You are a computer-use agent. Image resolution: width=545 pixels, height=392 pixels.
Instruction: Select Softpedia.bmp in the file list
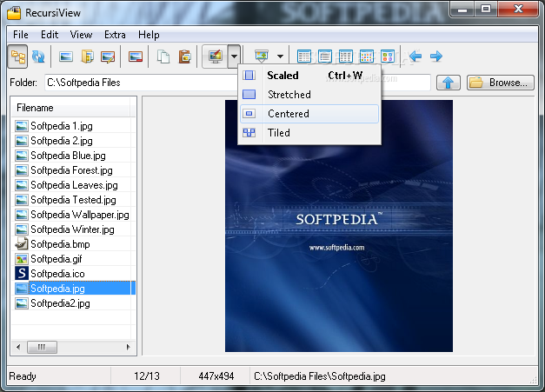60,244
